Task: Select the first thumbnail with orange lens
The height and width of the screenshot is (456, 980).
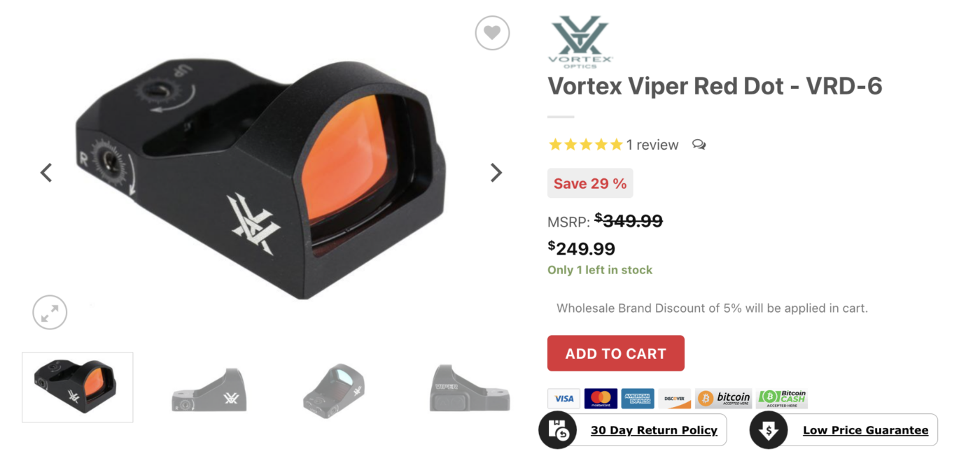Action: coord(78,387)
